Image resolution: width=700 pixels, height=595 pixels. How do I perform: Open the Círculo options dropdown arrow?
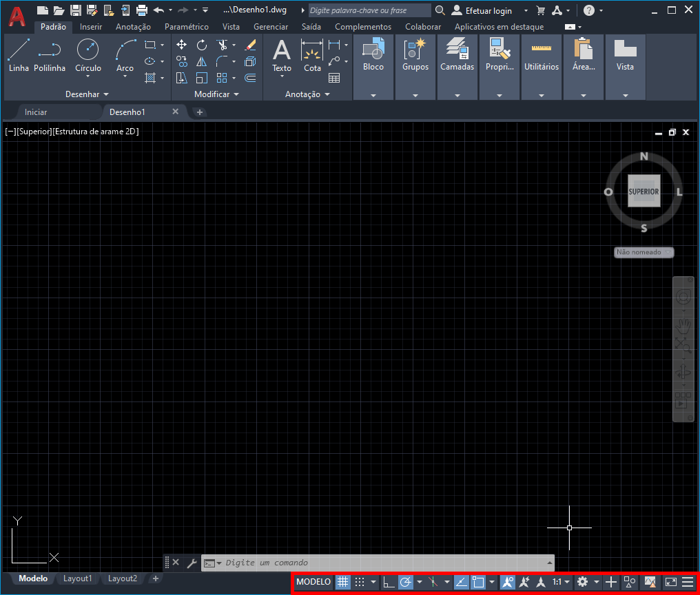click(x=88, y=76)
